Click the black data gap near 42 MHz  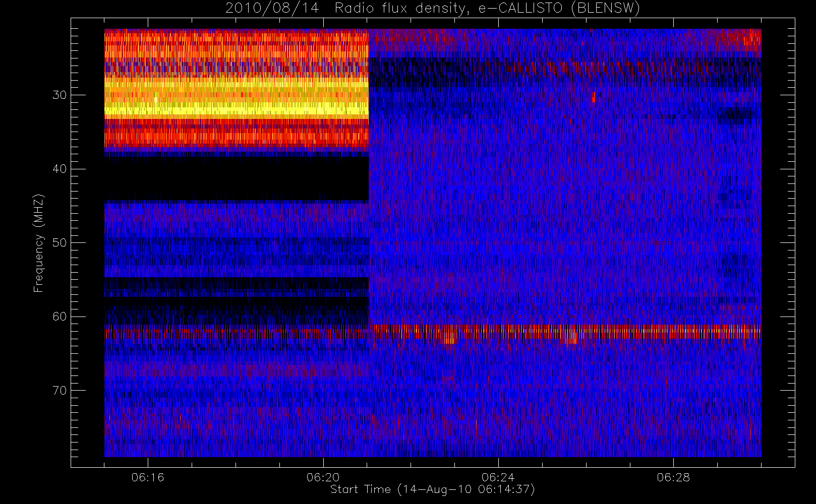[237, 179]
